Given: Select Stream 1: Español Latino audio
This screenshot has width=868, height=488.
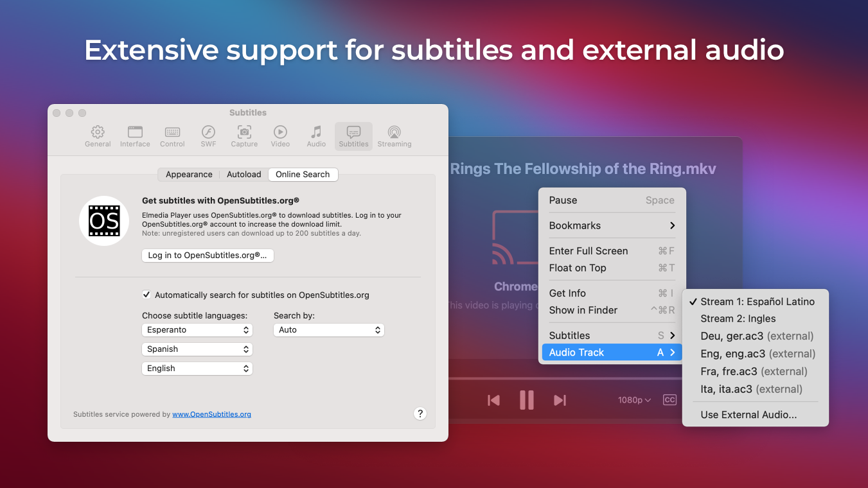Looking at the screenshot, I should point(756,302).
